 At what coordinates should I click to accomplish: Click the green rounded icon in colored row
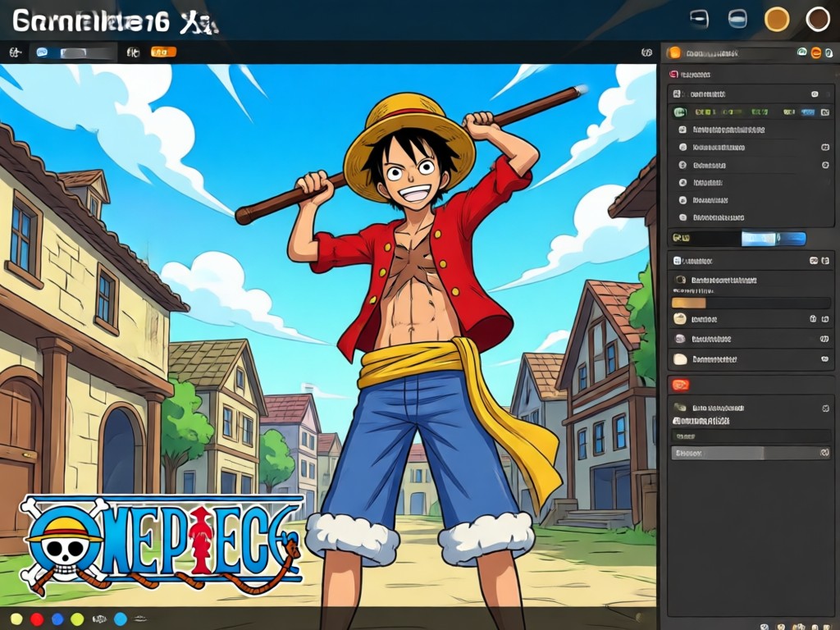[680, 112]
